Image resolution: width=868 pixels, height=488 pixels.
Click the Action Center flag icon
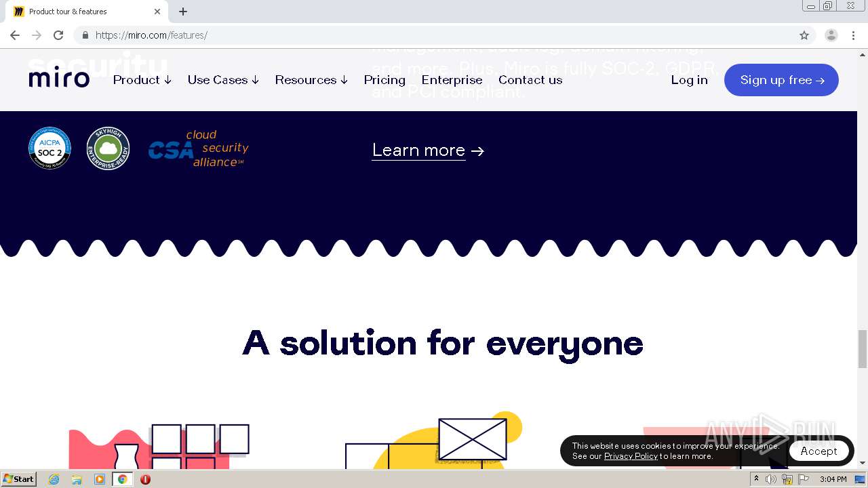click(x=804, y=479)
